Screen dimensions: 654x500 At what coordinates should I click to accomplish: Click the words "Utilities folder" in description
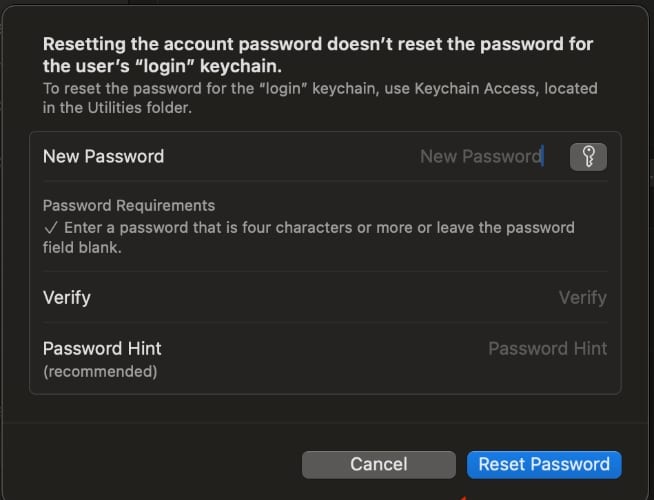(x=139, y=108)
